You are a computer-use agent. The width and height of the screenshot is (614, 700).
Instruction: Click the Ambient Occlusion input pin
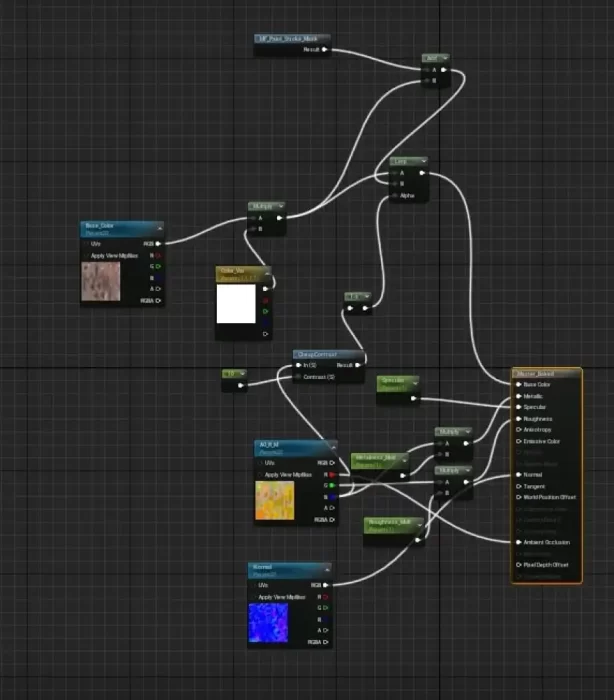[x=517, y=542]
